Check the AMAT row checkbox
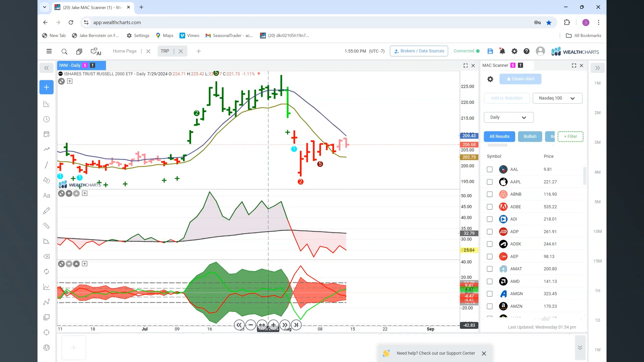The image size is (644, 362). [x=490, y=269]
